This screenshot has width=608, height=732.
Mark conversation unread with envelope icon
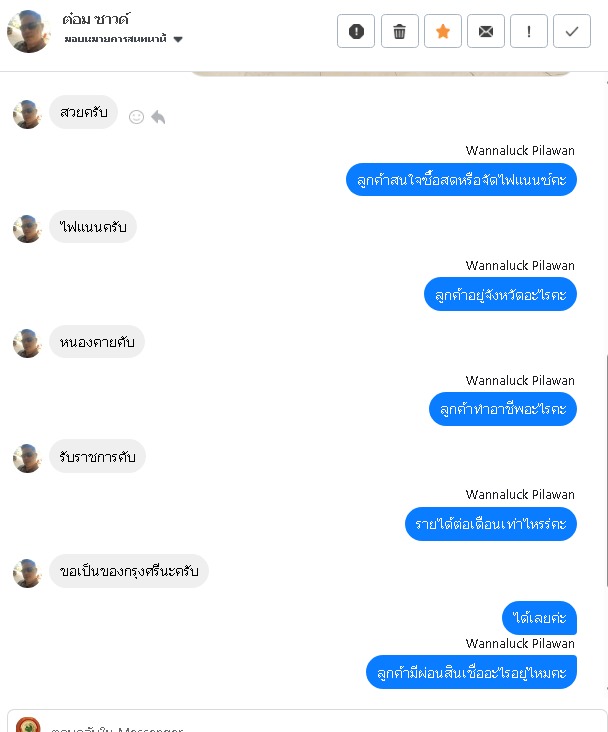click(486, 31)
